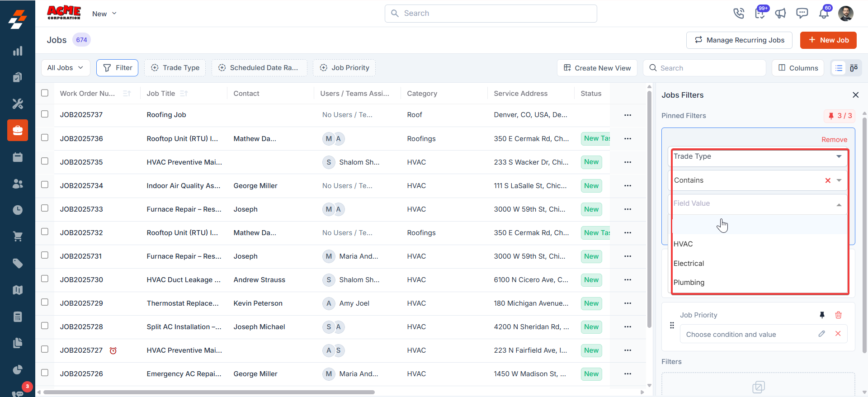Open Manage Recurring Jobs
Screen dimensions: 868x397
coord(739,40)
